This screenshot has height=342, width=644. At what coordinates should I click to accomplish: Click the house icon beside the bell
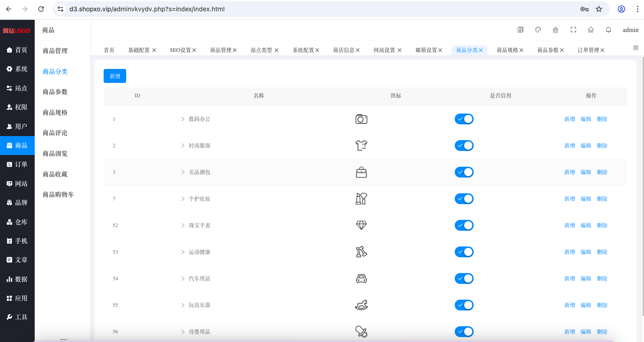tap(591, 30)
